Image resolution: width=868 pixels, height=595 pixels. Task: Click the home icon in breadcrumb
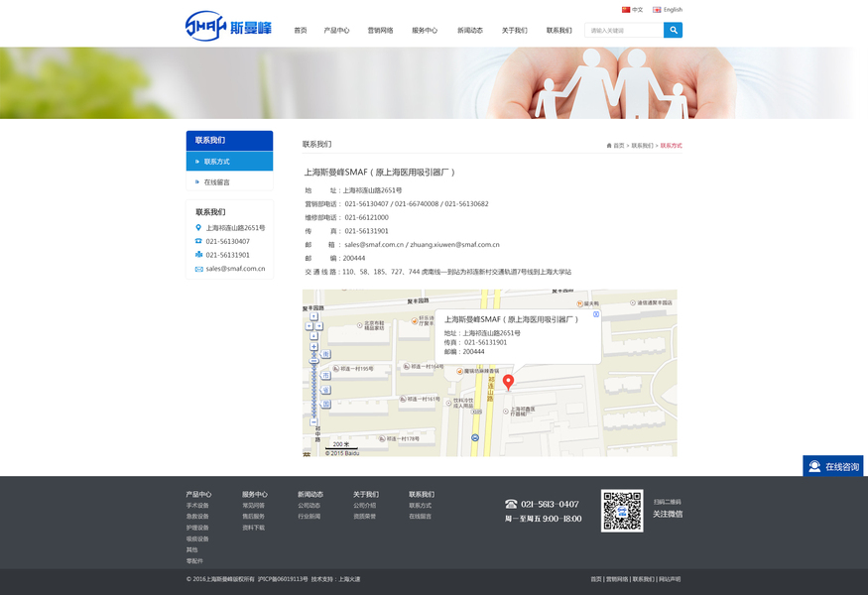pos(609,146)
